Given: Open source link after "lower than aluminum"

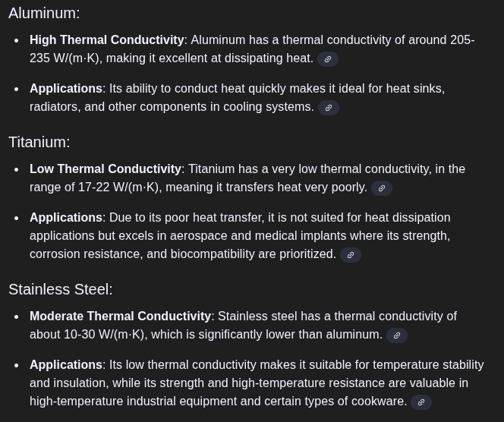Looking at the screenshot, I should tap(397, 335).
